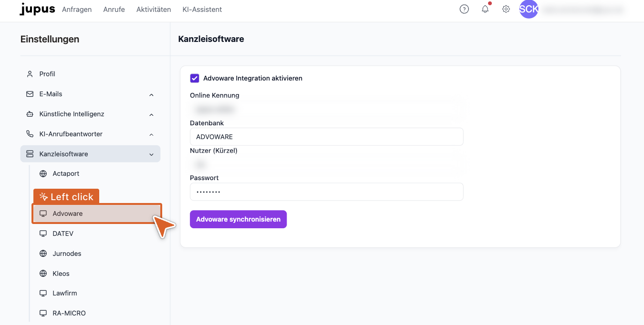The image size is (644, 325).
Task: Click the Lawfirm monitor icon
Action: 43,293
